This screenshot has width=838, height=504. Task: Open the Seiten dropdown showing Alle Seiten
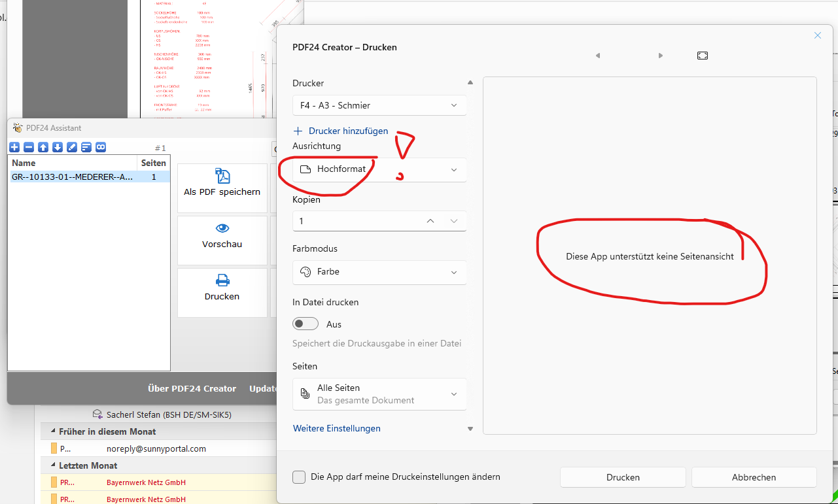click(x=379, y=394)
